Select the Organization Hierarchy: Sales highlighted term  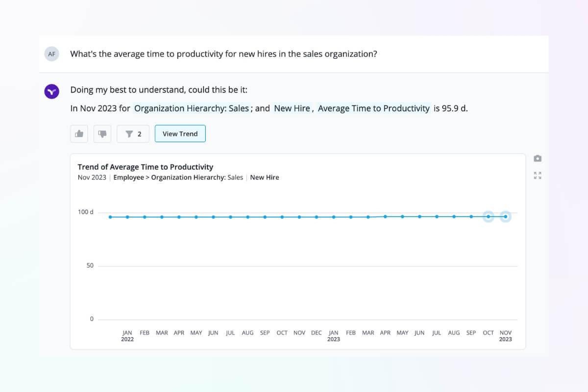click(192, 108)
